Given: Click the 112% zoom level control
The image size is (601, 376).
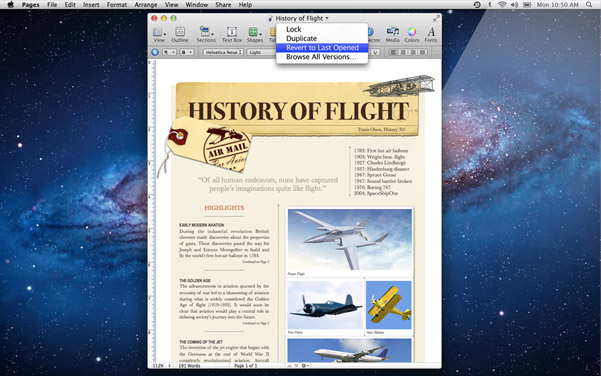Looking at the screenshot, I should (x=161, y=366).
